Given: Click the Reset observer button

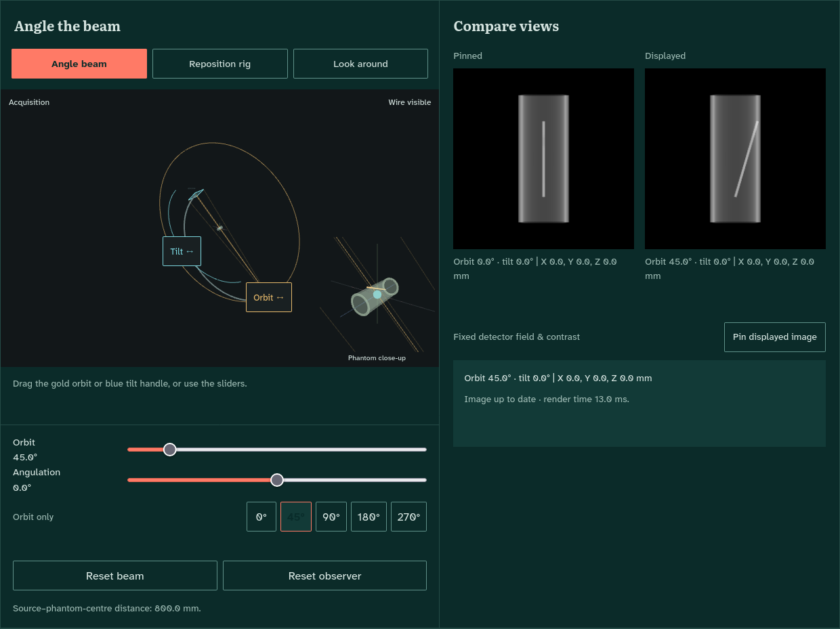Looking at the screenshot, I should pyautogui.click(x=325, y=576).
